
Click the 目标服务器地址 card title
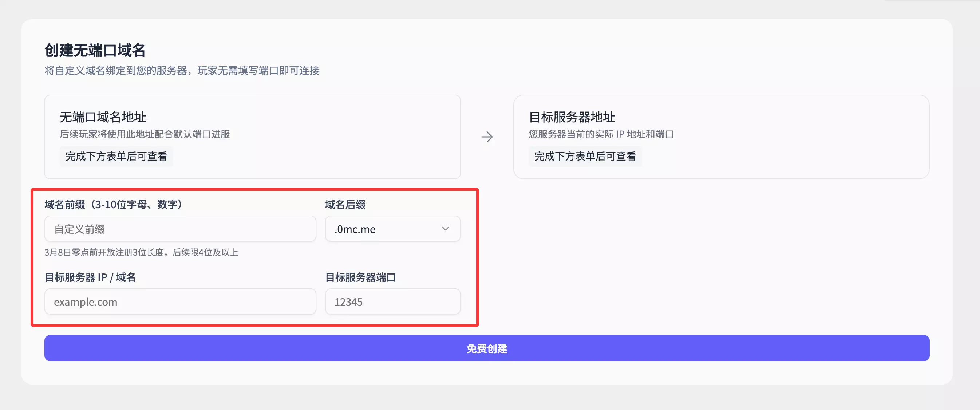572,117
